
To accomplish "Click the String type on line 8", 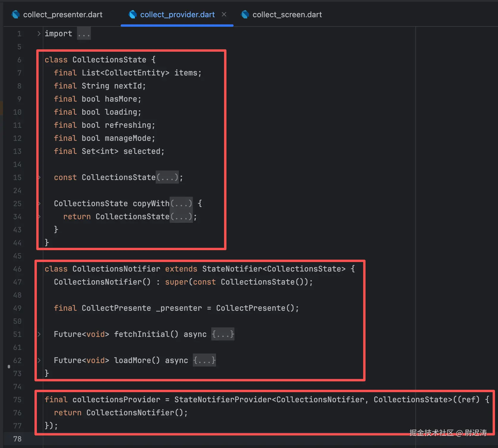I will coord(96,86).
